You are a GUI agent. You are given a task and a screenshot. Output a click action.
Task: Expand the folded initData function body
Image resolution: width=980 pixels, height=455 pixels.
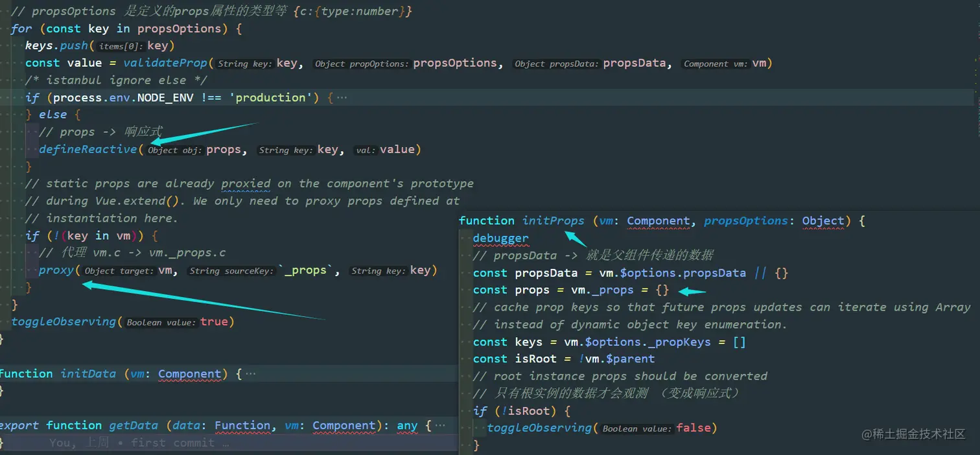coord(250,374)
